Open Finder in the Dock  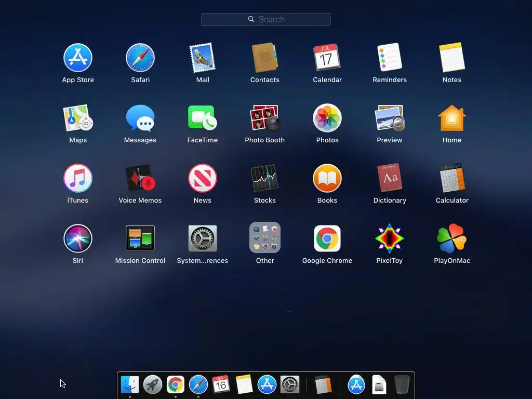click(129, 384)
